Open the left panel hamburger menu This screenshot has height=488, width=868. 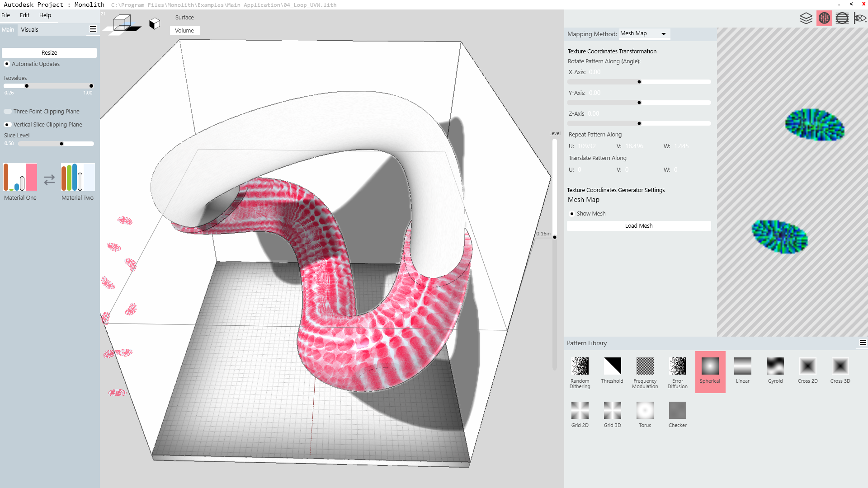pyautogui.click(x=93, y=29)
